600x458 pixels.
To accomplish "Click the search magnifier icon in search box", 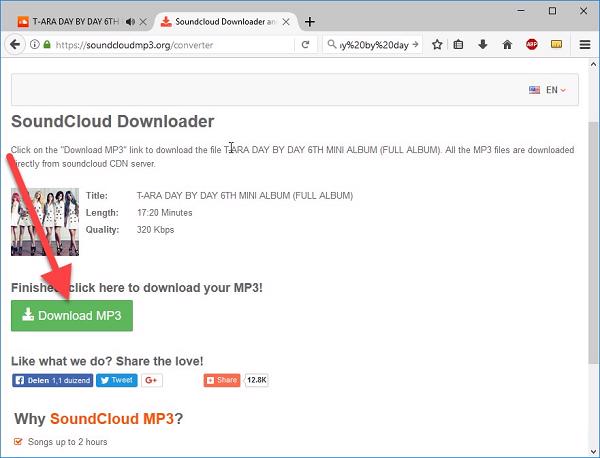I will [x=332, y=44].
